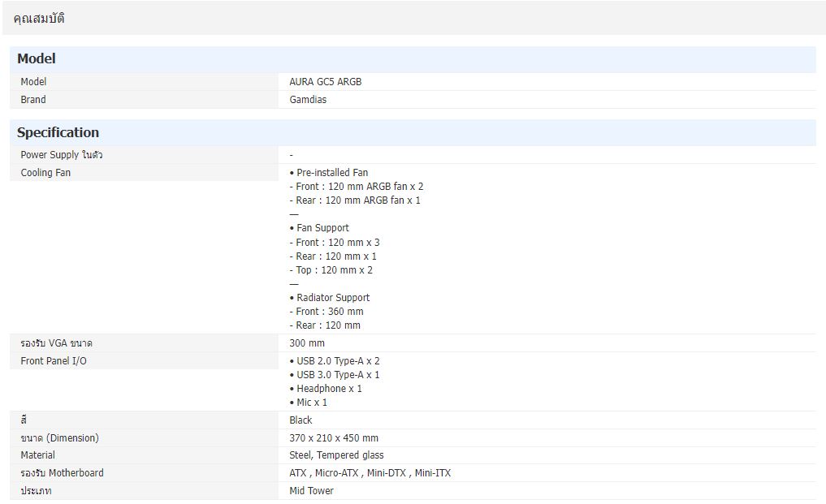This screenshot has width=826, height=504.
Task: Select the Black color value
Action: (301, 420)
